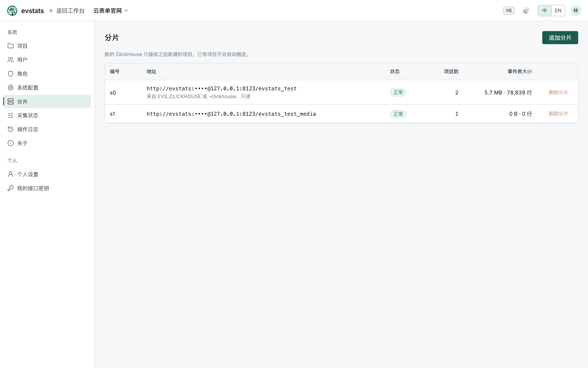
Task: Click the 5.7 MB · 78,839 行 size cell
Action: pos(508,92)
